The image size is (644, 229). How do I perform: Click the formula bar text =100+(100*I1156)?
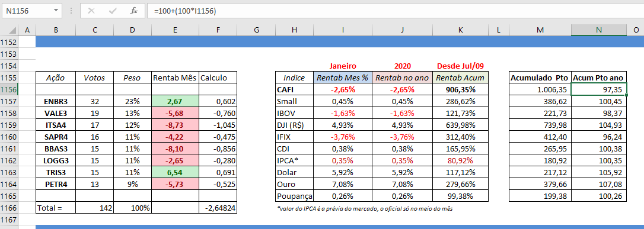185,11
